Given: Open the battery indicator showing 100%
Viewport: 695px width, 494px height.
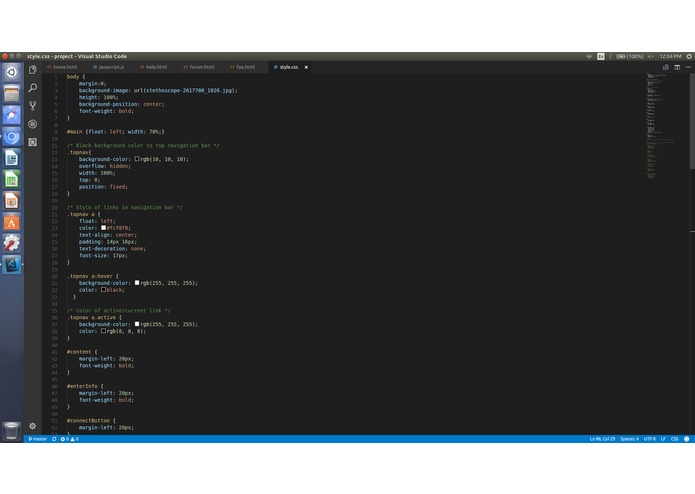Looking at the screenshot, I should click(630, 57).
